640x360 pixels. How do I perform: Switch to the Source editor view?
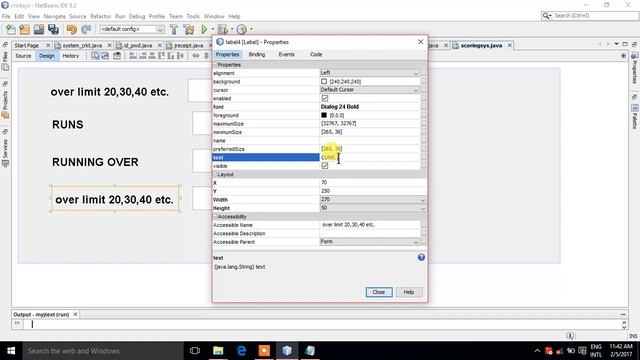23,56
